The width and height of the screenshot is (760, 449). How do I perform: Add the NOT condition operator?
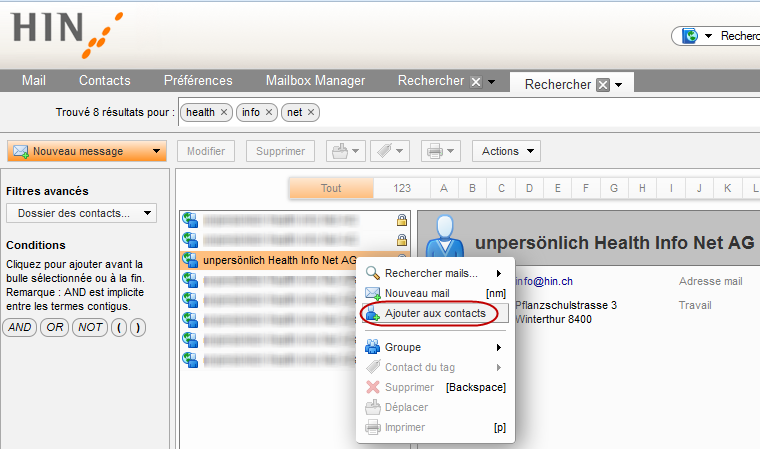click(90, 327)
